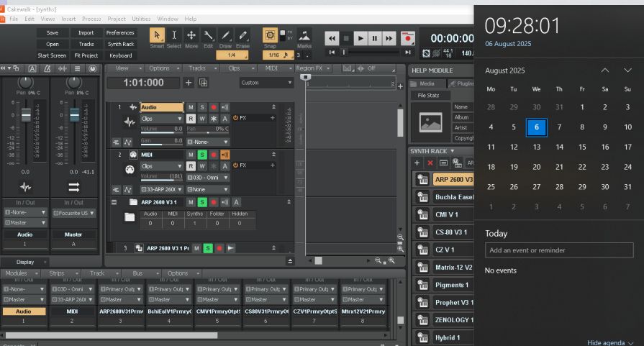Open the Process menu
The image size is (644, 346).
pyautogui.click(x=91, y=19)
